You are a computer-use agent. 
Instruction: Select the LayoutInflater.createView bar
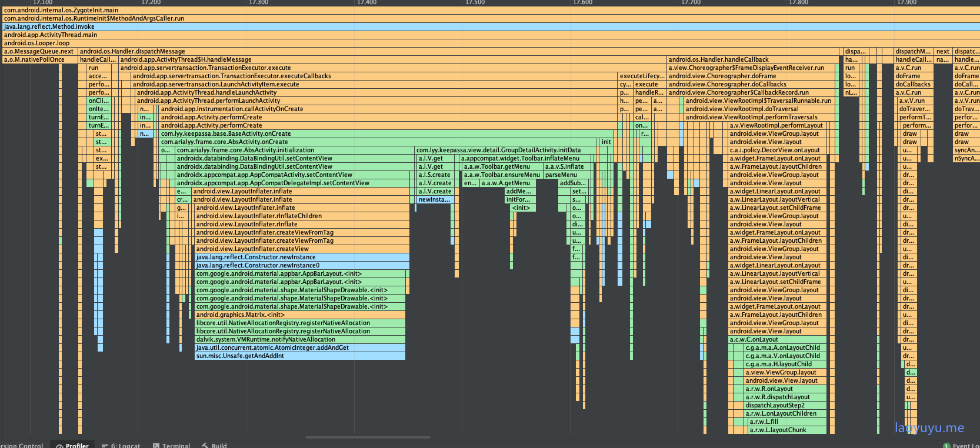pos(302,249)
